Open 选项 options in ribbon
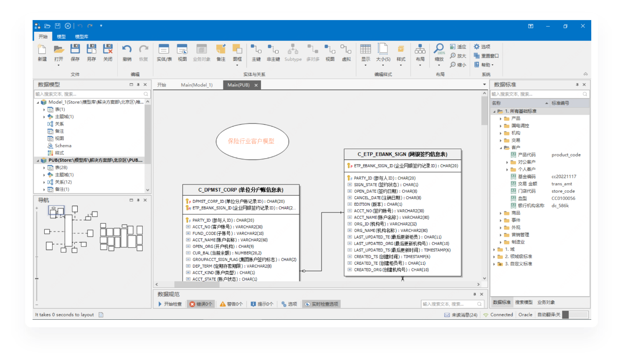Screen dimensions: 623x364 point(482,47)
